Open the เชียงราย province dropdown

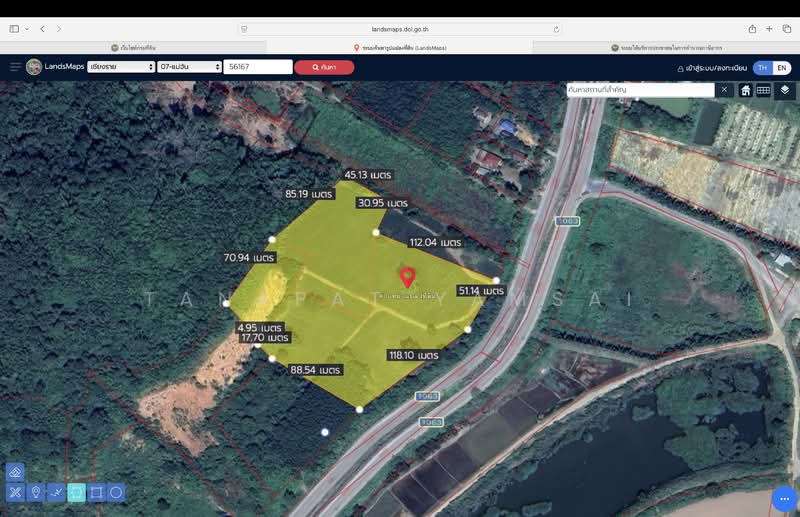pos(120,67)
